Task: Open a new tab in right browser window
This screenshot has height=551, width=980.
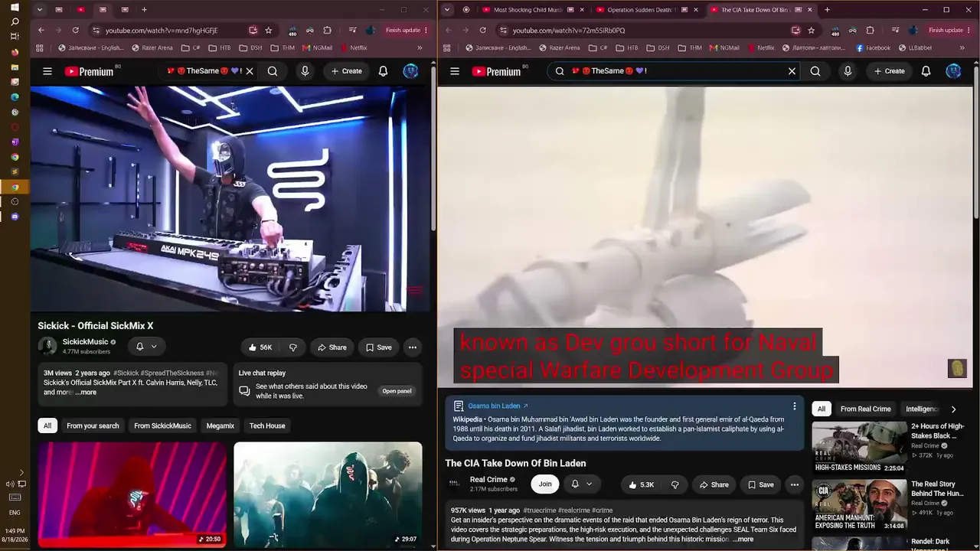Action: (x=827, y=10)
